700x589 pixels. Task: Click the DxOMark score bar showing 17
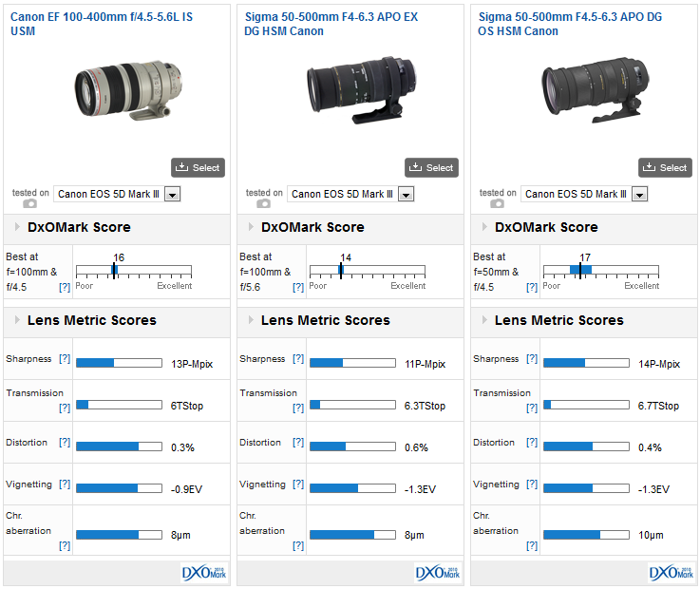click(601, 271)
